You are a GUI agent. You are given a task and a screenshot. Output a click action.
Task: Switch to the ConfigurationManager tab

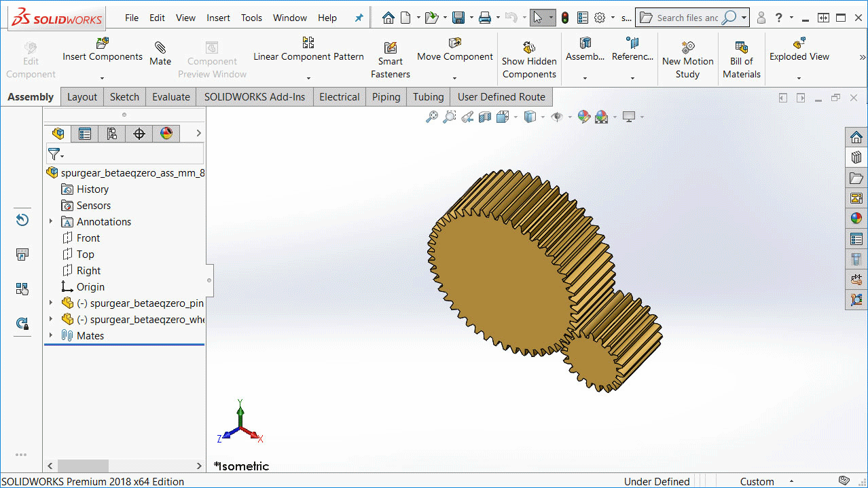pyautogui.click(x=111, y=134)
